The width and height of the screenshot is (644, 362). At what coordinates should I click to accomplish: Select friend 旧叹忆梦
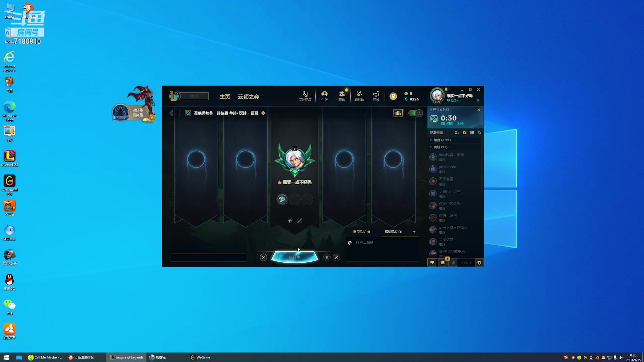(x=454, y=241)
